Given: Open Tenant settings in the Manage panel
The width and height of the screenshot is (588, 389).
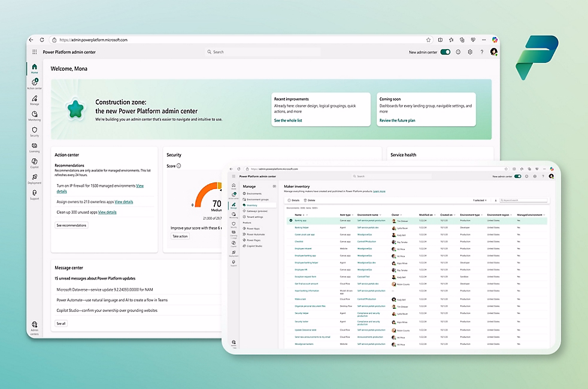Looking at the screenshot, I should point(253,217).
